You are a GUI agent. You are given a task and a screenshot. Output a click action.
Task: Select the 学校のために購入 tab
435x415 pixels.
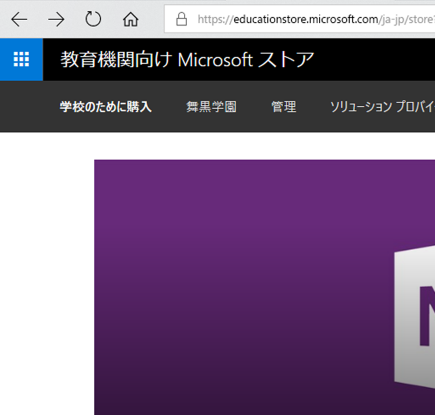point(106,107)
